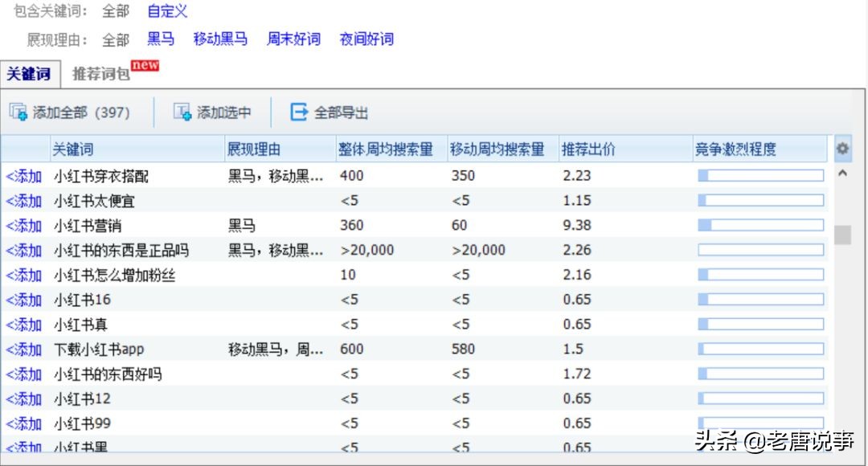Click <添加 for keyword 小红书穿衣搭配

click(x=24, y=175)
